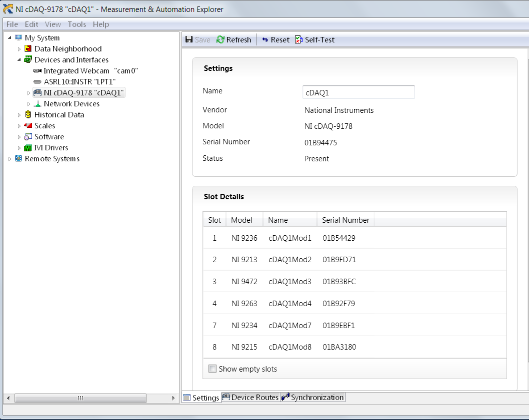Select the ASRL10::INSTR "LPT1" serial port

pos(79,82)
